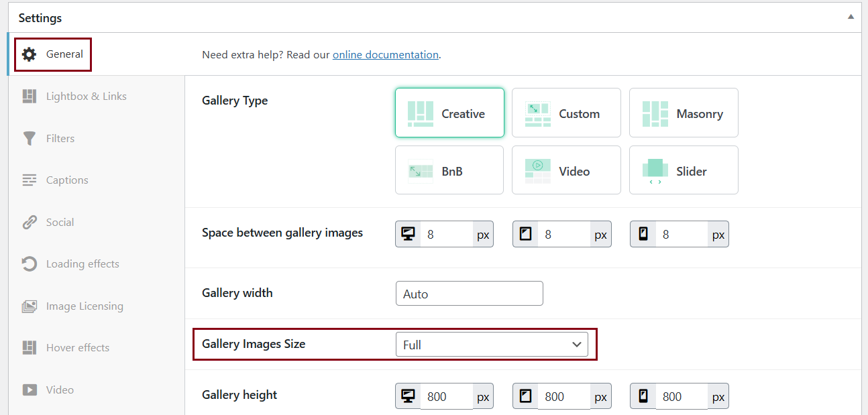Click the General gear icon
The height and width of the screenshot is (415, 868).
[x=30, y=54]
